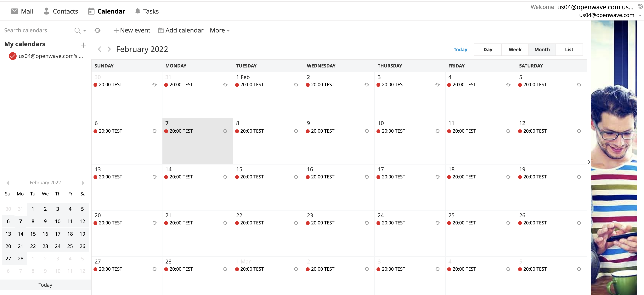Jump to Today in the main calendar

(x=460, y=49)
